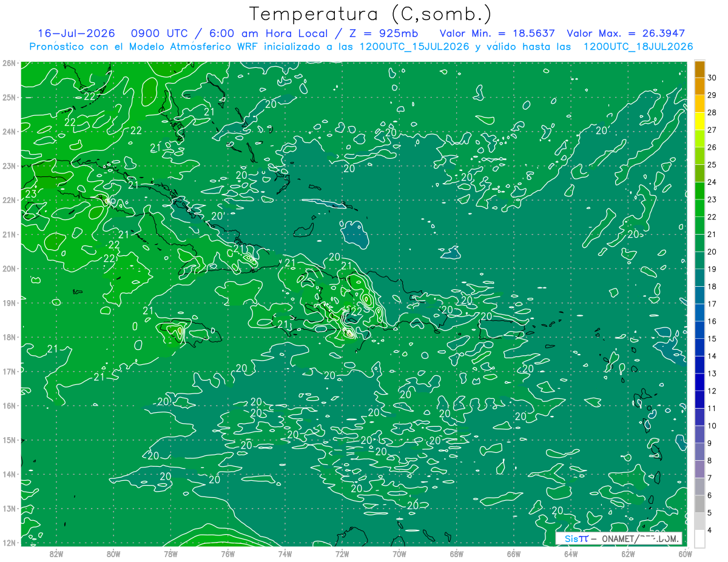Screen dimensions: 728x562
Task: Click the '22N' latitude axis label
Action: 9,200
